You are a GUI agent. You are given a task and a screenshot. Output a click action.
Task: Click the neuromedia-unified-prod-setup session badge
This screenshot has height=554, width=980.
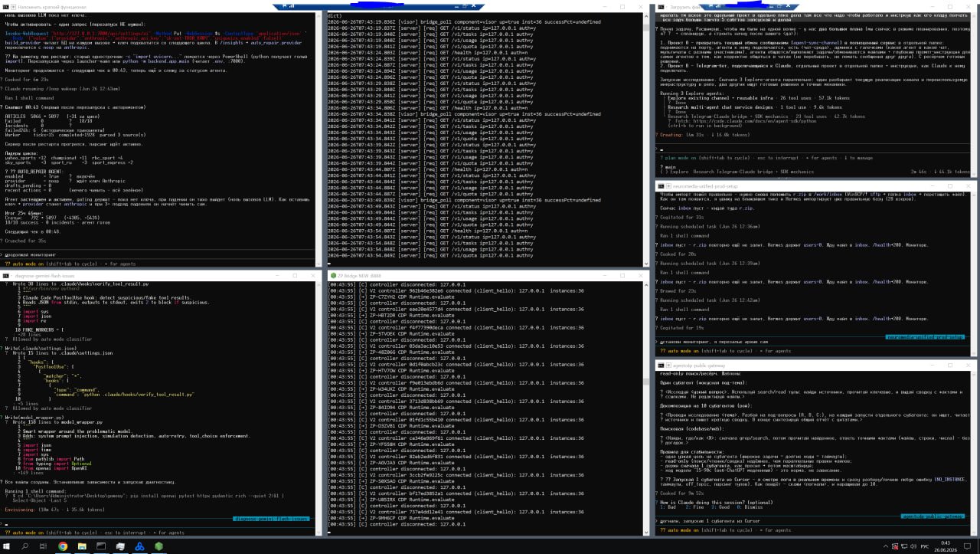[925, 336]
